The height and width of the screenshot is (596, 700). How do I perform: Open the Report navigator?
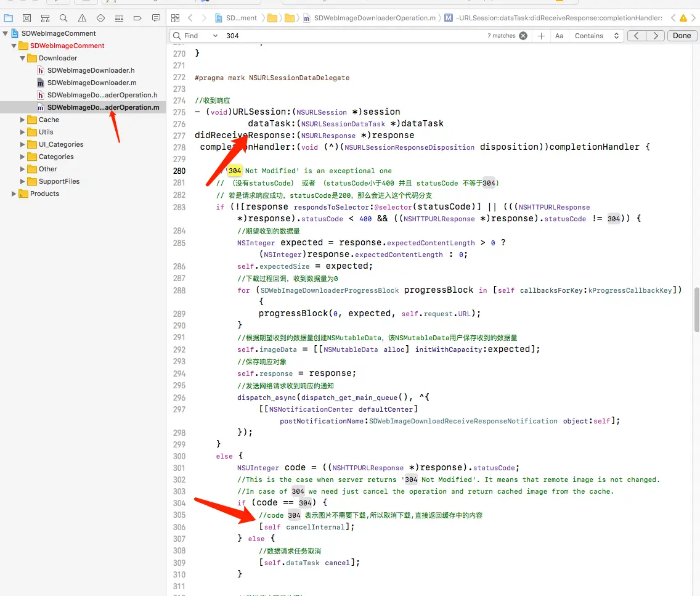tap(156, 18)
